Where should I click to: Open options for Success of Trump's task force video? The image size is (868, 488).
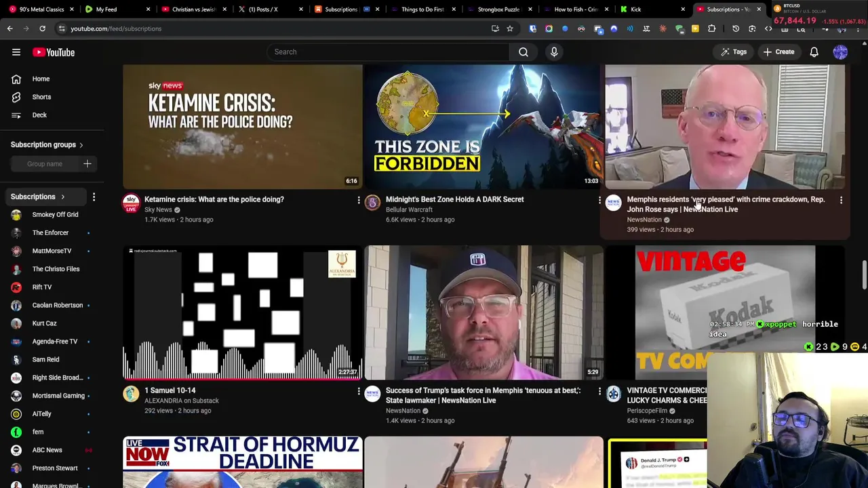(x=599, y=391)
